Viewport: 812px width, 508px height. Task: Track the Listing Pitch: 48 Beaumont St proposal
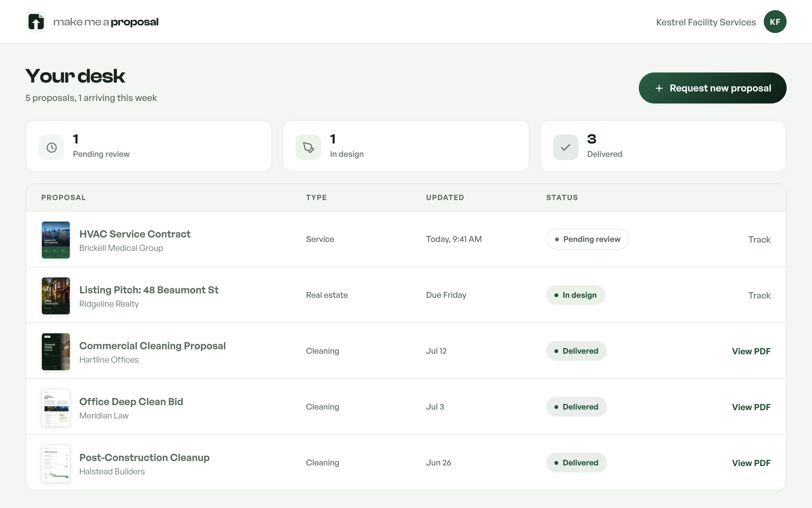click(x=759, y=295)
